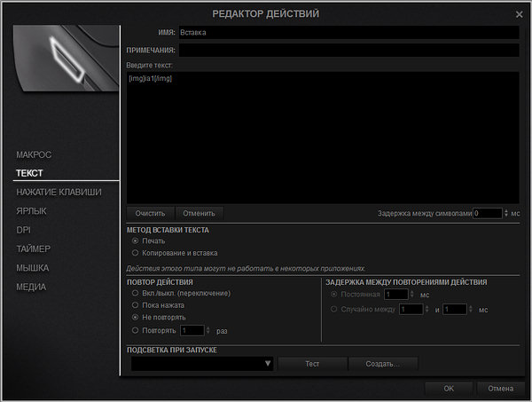Click the Создать... button
The height and width of the screenshot is (402, 532).
(x=382, y=364)
